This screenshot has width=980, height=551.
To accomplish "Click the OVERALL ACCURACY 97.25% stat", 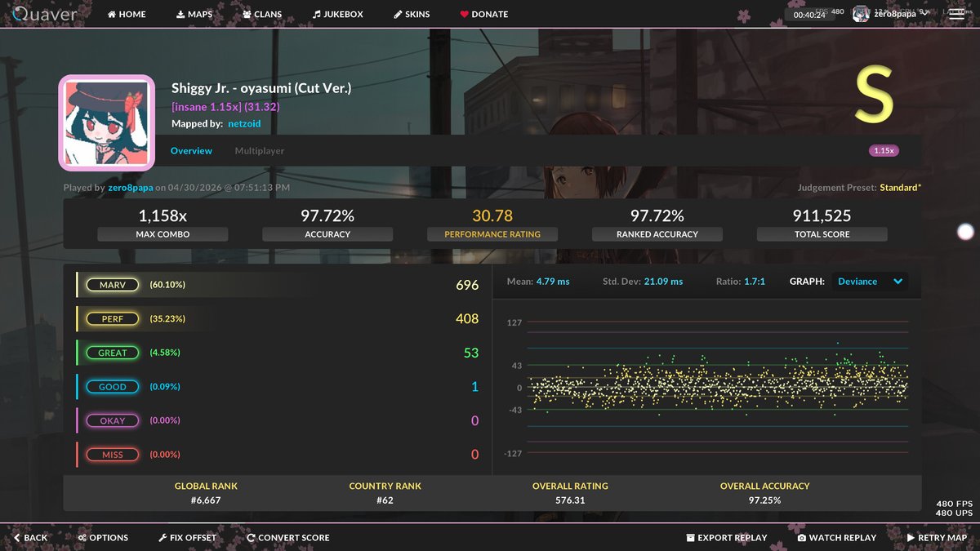I will (764, 493).
